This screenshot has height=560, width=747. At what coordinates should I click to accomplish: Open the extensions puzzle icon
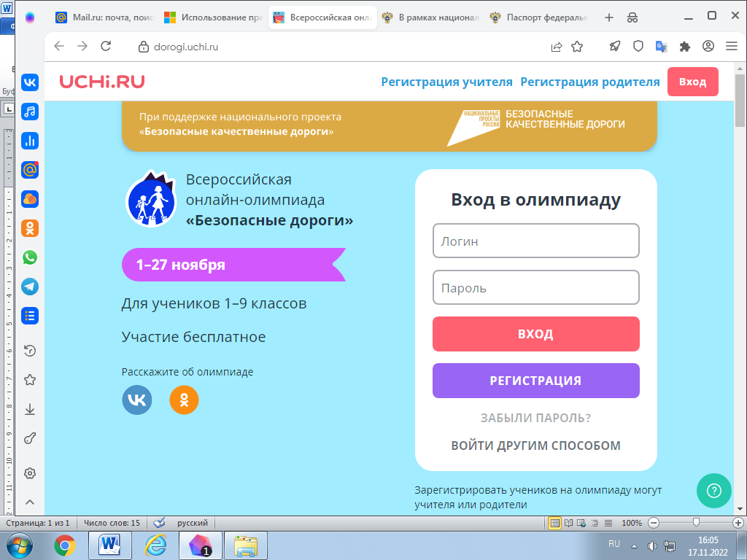pos(684,47)
